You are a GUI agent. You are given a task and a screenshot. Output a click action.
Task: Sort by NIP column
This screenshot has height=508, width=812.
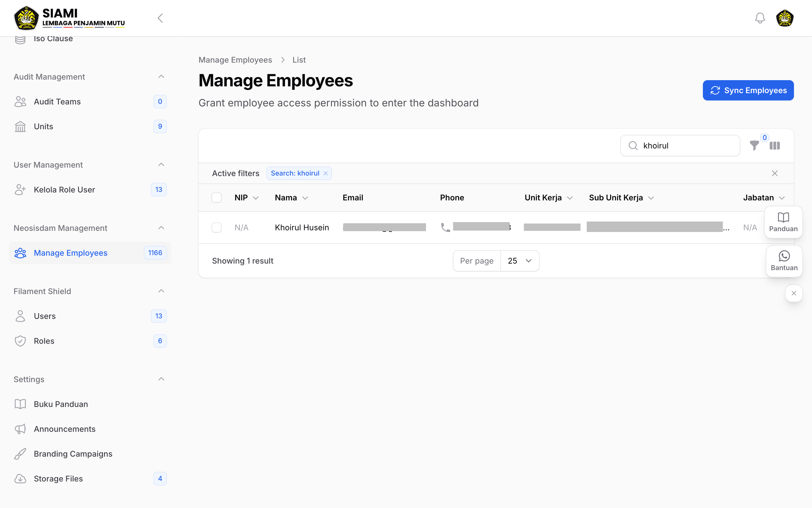click(x=246, y=198)
